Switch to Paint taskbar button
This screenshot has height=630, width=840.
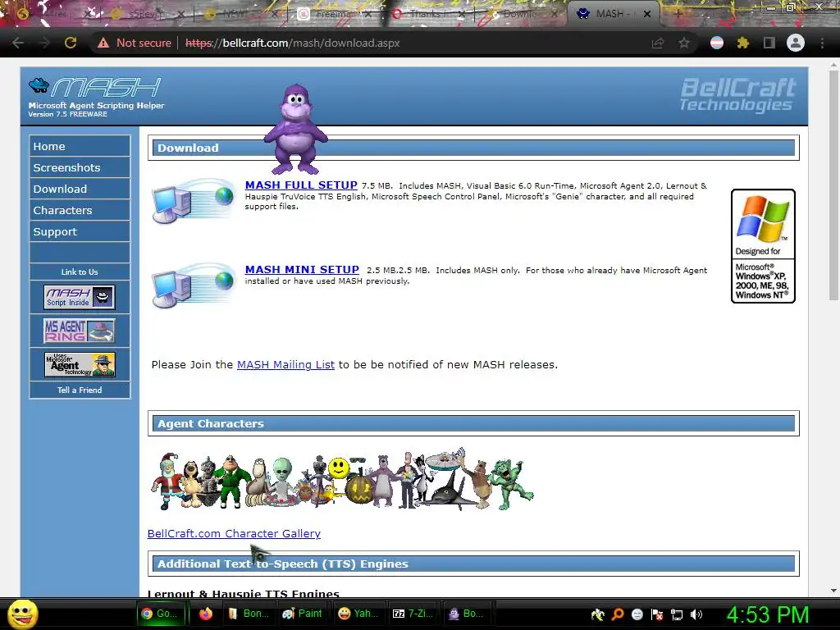[302, 614]
